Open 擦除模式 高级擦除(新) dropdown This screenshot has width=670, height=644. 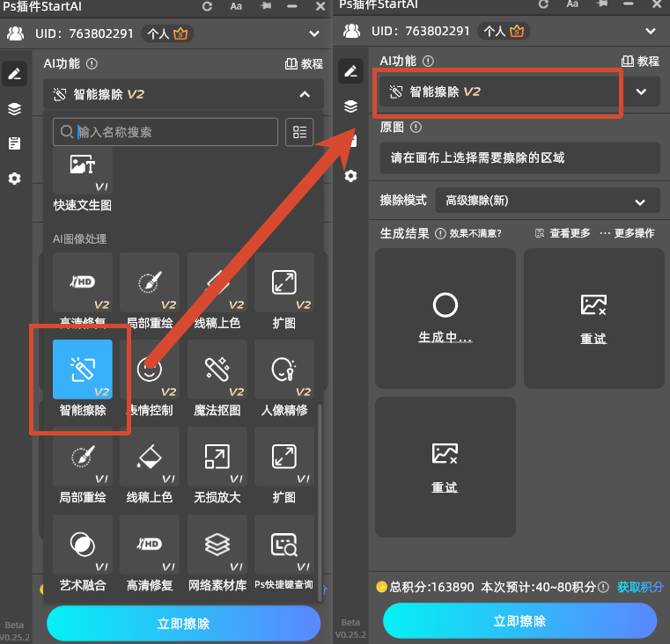[x=548, y=201]
